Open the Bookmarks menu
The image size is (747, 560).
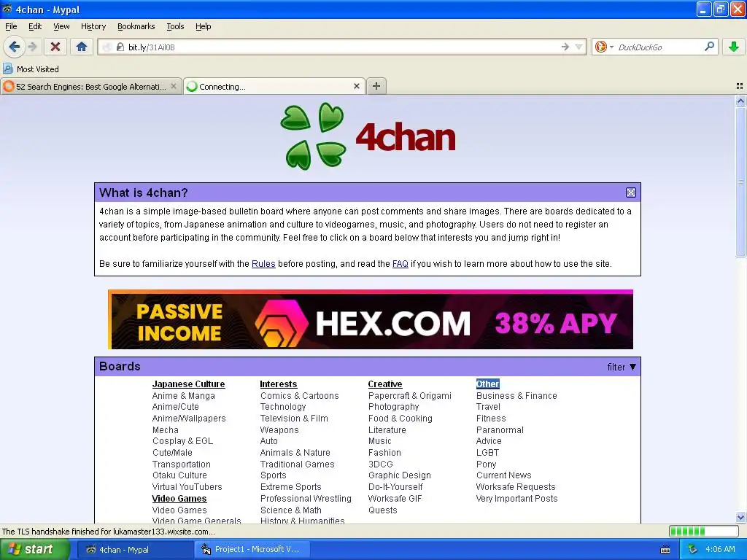pos(136,26)
